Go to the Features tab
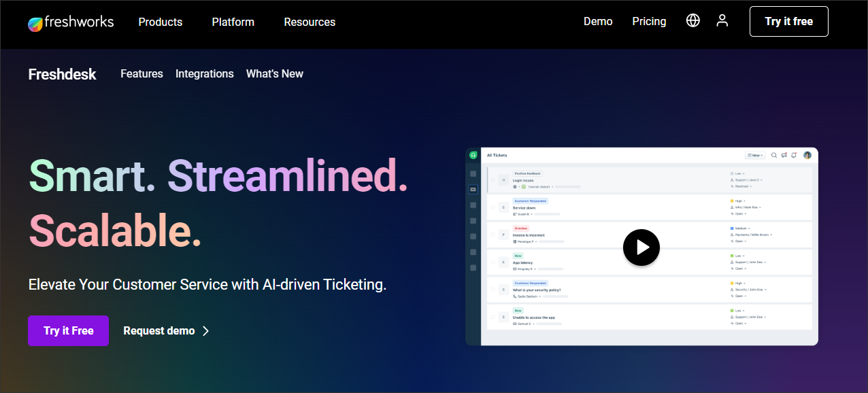This screenshot has height=393, width=868. [141, 73]
